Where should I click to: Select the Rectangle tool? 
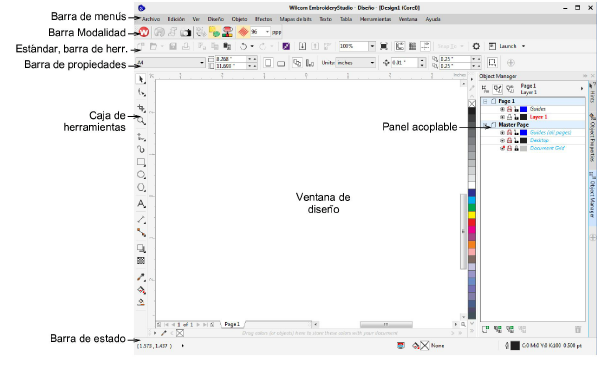(141, 162)
